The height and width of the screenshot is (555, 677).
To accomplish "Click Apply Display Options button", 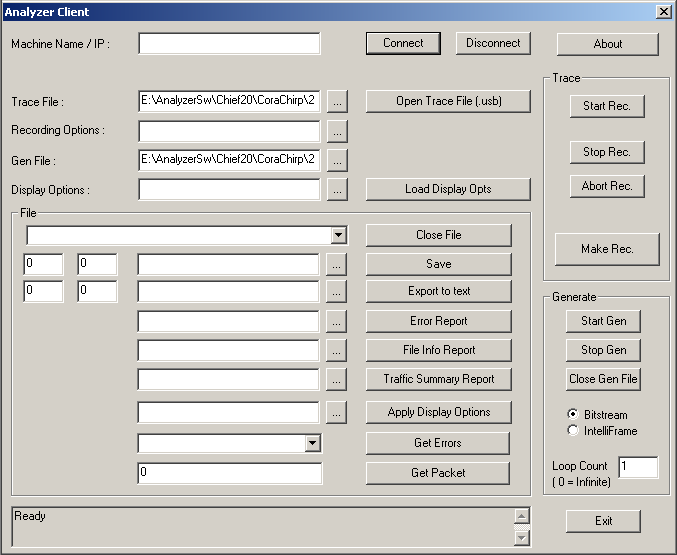I will [439, 412].
